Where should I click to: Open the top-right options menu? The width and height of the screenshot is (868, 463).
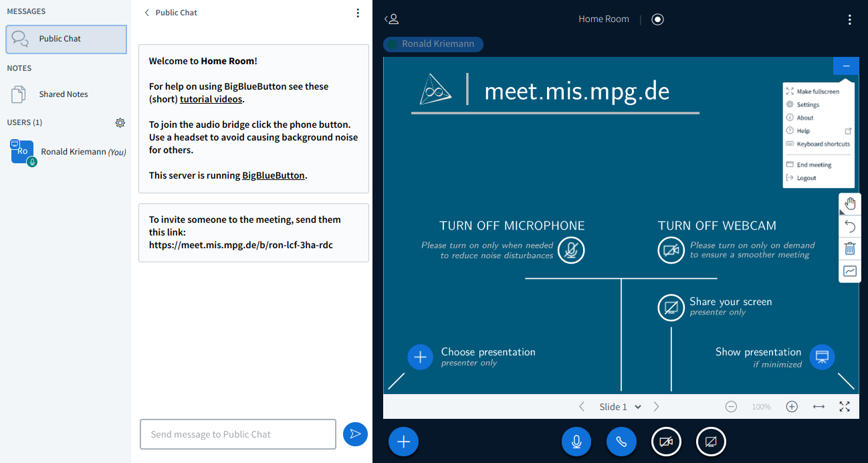coord(849,19)
